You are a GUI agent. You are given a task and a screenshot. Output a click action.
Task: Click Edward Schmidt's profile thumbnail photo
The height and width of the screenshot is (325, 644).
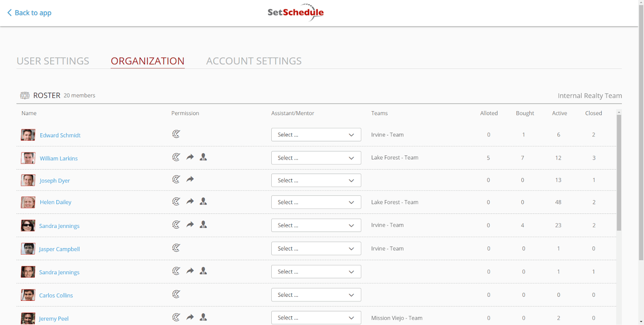coord(28,134)
